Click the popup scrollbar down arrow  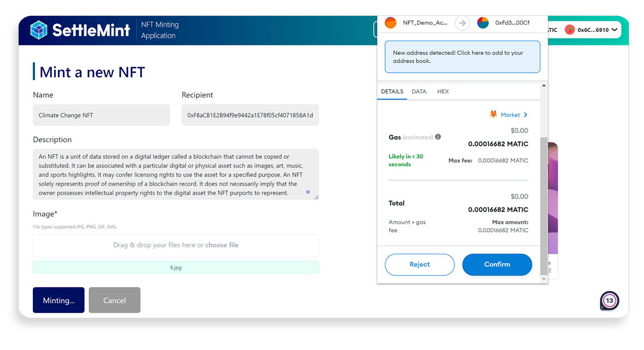[x=544, y=279]
